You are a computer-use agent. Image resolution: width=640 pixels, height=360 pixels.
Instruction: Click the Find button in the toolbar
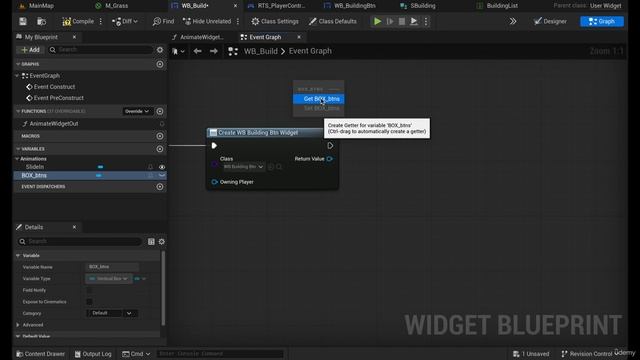point(163,21)
